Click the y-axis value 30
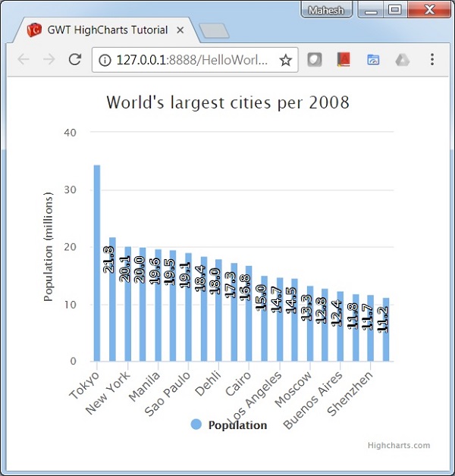The width and height of the screenshot is (455, 476). (x=71, y=190)
